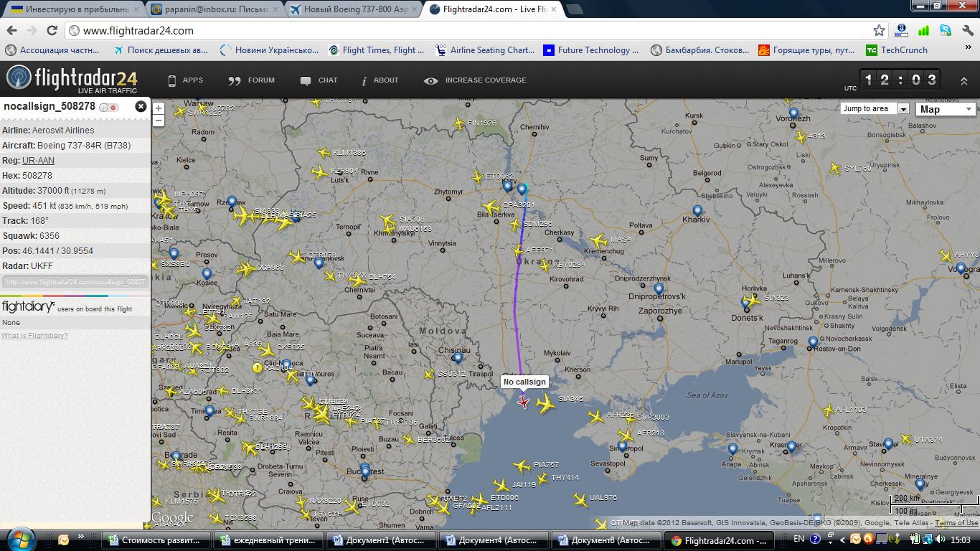The image size is (980, 551).
Task: Zoom out the map with minus button
Action: coord(159,121)
